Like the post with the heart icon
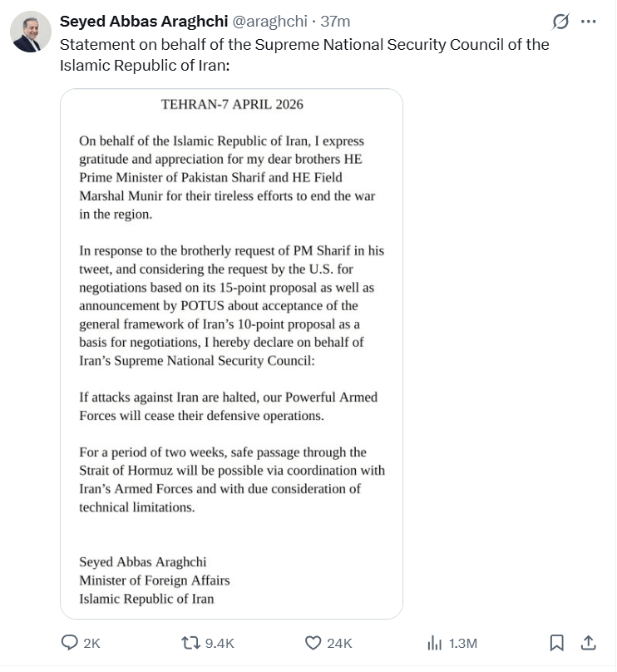This screenshot has width=617, height=672. click(x=313, y=643)
